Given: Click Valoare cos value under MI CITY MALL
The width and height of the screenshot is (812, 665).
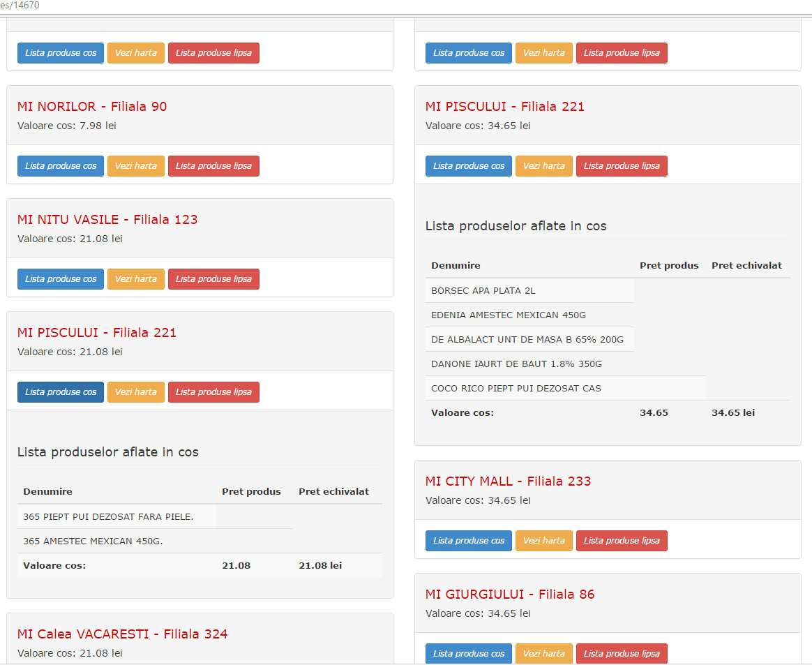Looking at the screenshot, I should [478, 500].
